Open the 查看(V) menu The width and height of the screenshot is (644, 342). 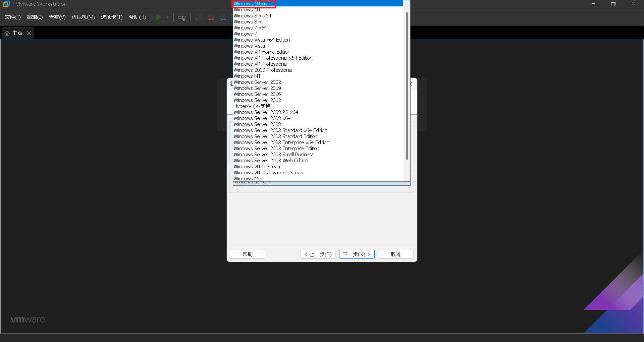57,17
